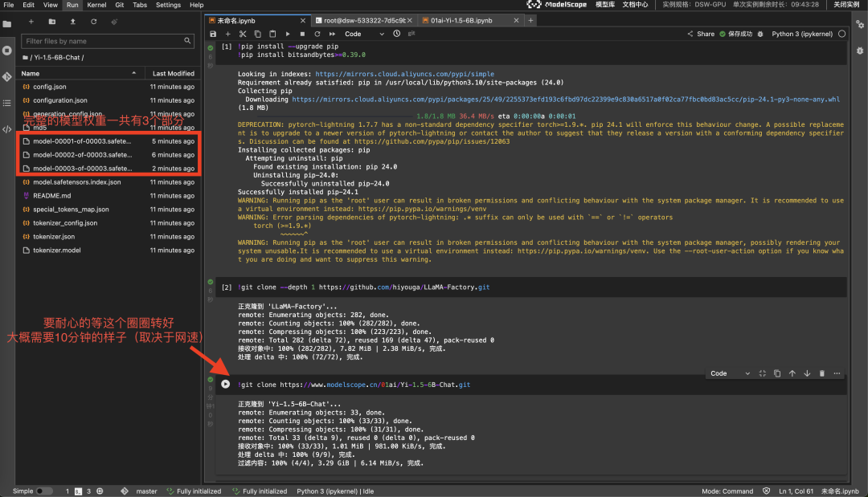Click the Python 3 (ipykernel) kernel name
868x497 pixels.
[x=802, y=34]
